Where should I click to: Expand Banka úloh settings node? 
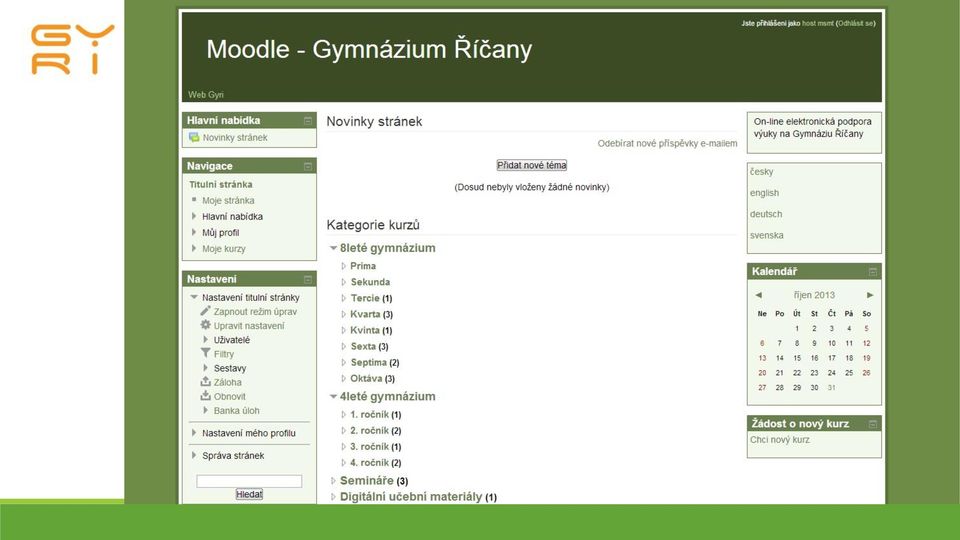(x=205, y=410)
